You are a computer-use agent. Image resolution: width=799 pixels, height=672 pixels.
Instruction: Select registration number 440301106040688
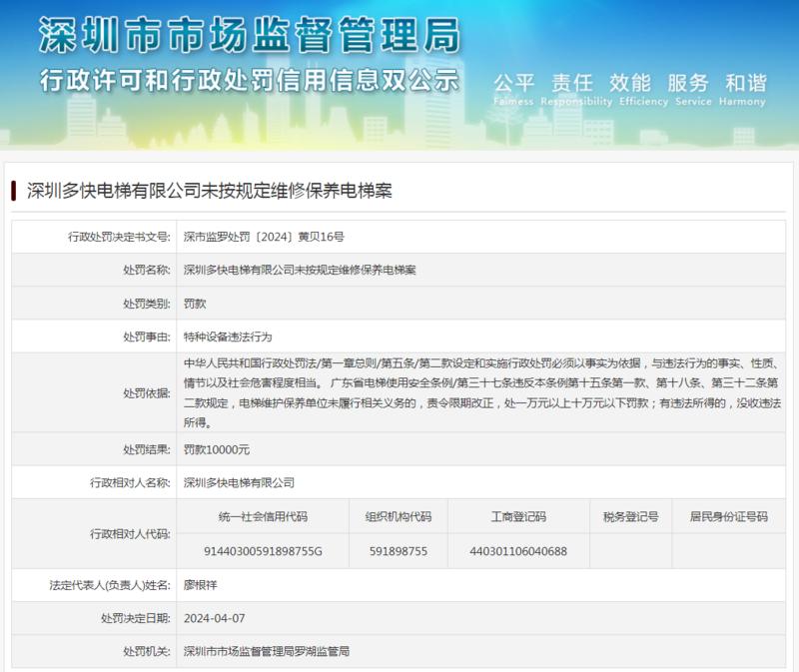[518, 551]
